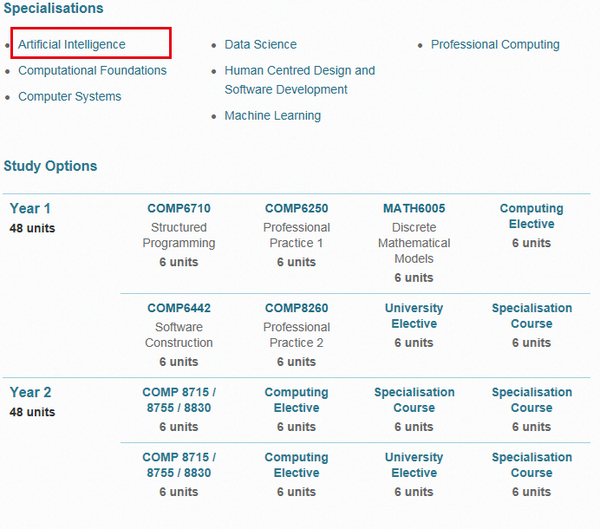Open the Artificial Intelligence specialisation link
The height and width of the screenshot is (529, 600).
point(72,44)
